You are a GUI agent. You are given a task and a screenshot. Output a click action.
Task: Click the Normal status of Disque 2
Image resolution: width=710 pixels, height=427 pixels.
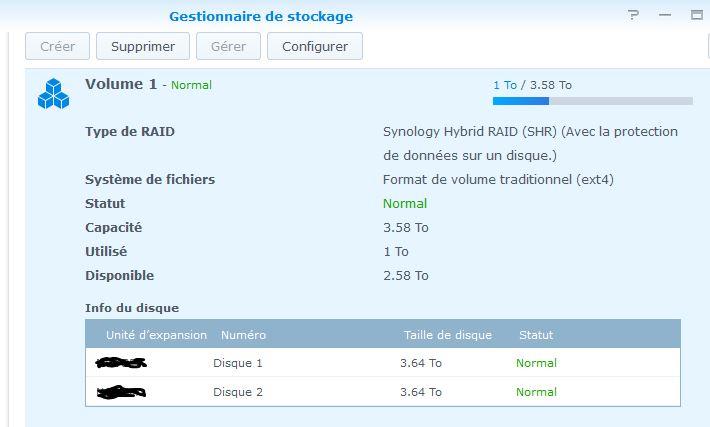pos(536,392)
